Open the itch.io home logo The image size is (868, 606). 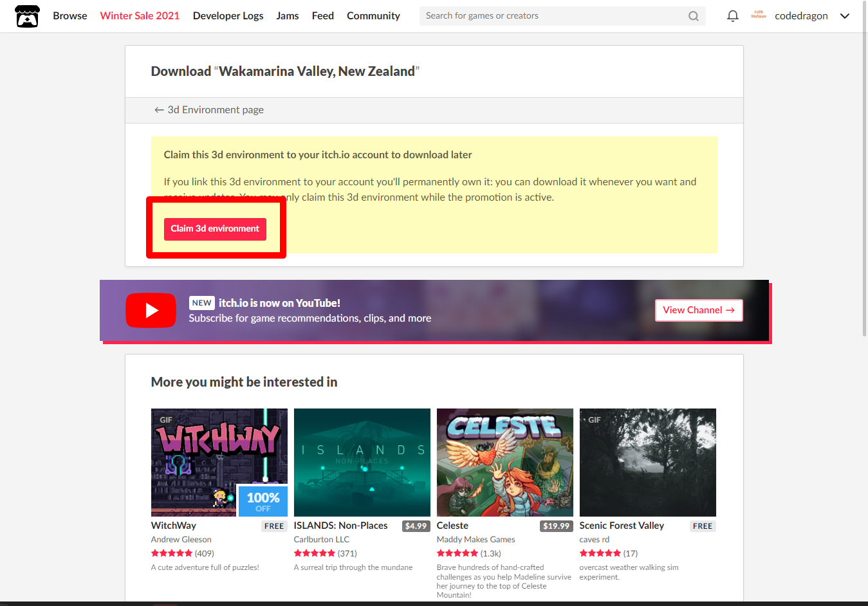pyautogui.click(x=27, y=16)
